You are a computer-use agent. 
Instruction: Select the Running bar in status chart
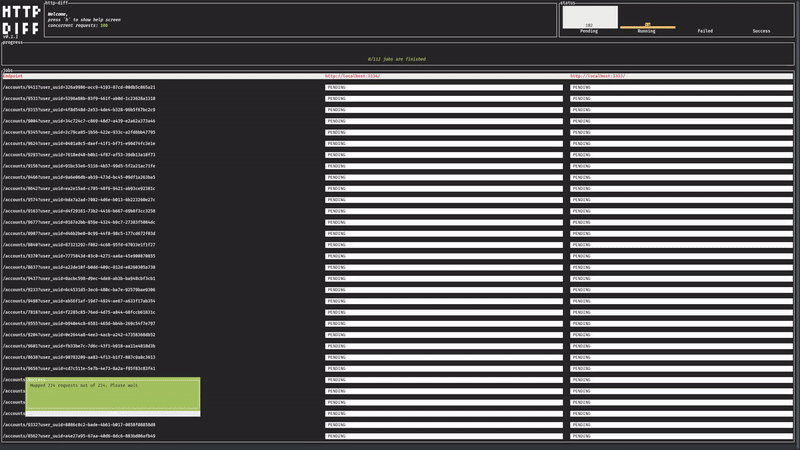(x=647, y=26)
